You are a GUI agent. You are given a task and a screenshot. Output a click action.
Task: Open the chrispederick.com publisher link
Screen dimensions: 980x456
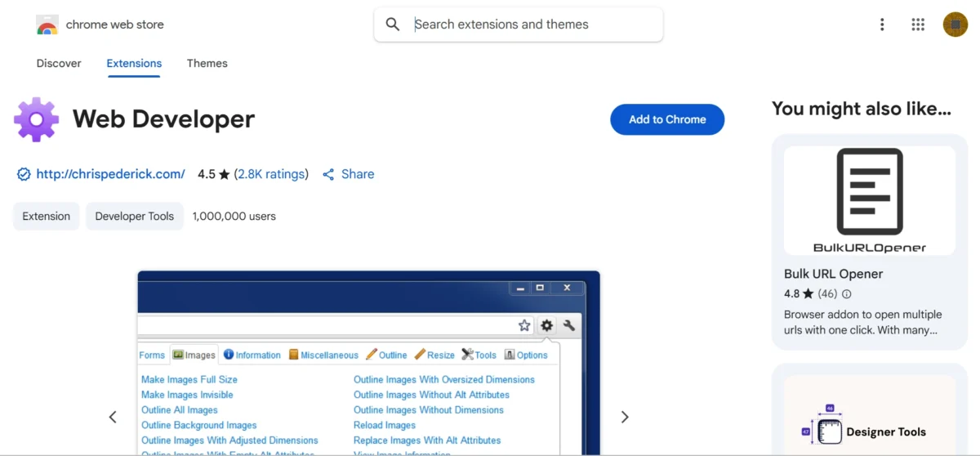110,174
